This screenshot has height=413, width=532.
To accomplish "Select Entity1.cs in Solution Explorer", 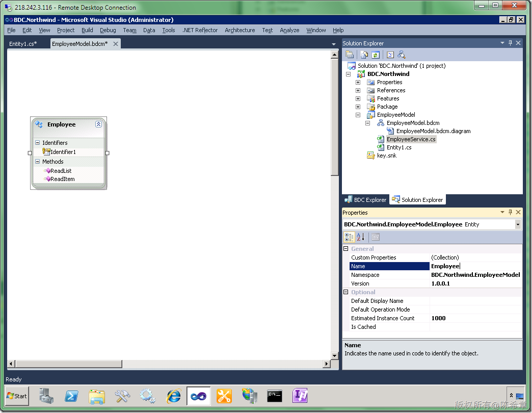I will tap(399, 147).
